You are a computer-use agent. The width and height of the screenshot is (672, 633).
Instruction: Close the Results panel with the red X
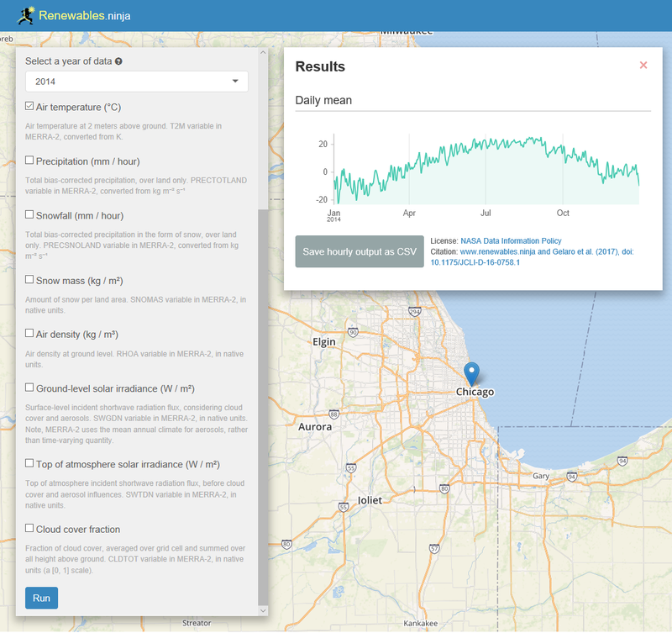(643, 66)
